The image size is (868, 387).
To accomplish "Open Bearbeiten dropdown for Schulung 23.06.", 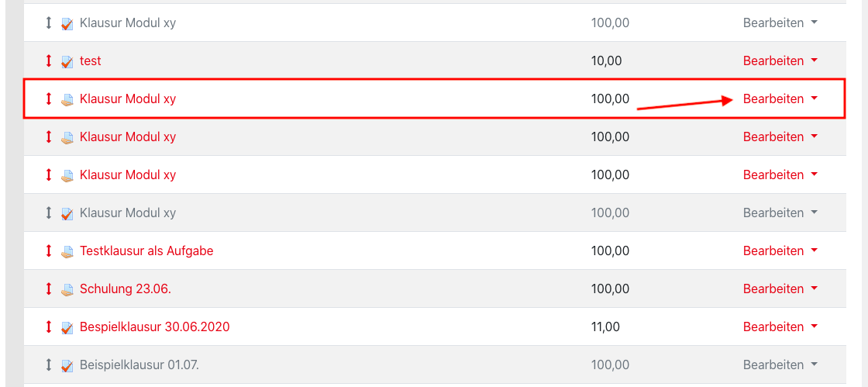I will coord(780,289).
